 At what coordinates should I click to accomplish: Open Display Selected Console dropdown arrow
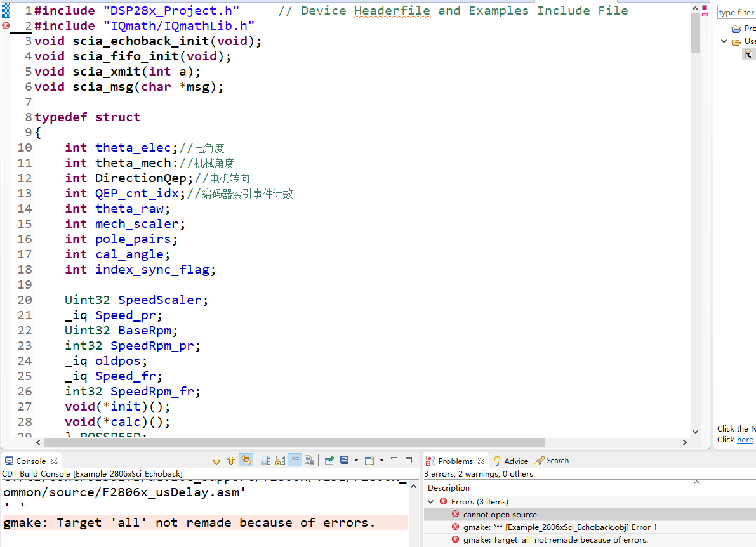coord(356,460)
